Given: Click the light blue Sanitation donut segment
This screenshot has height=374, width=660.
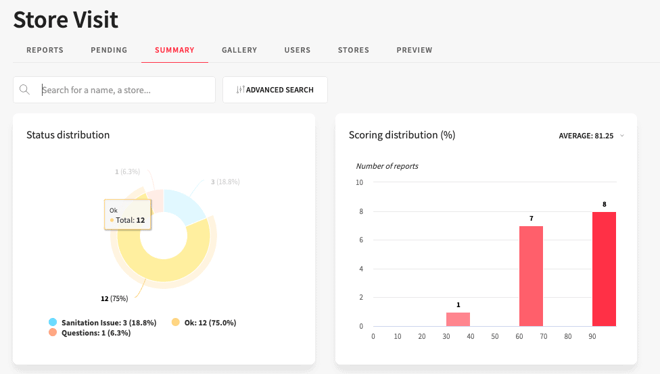Looking at the screenshot, I should (184, 204).
